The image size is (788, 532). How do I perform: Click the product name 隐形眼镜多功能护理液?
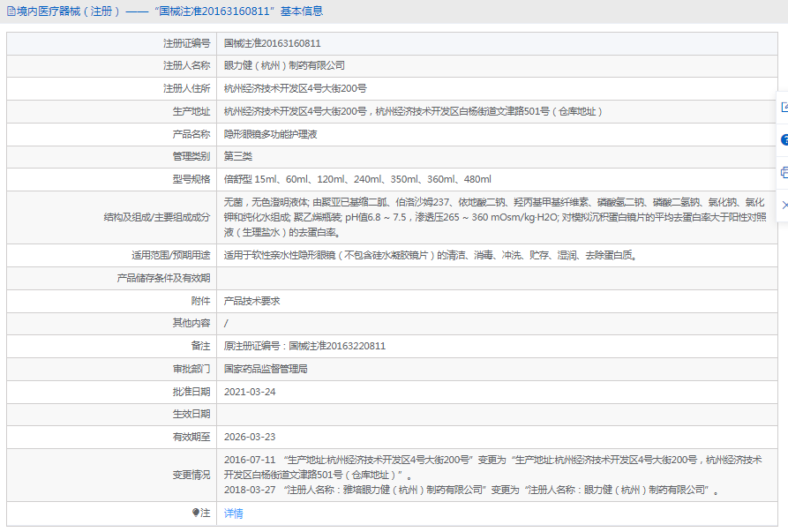coord(270,134)
